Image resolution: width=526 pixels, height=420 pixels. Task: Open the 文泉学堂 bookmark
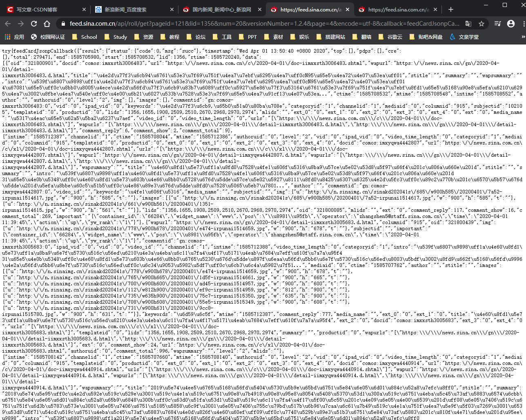click(x=464, y=37)
